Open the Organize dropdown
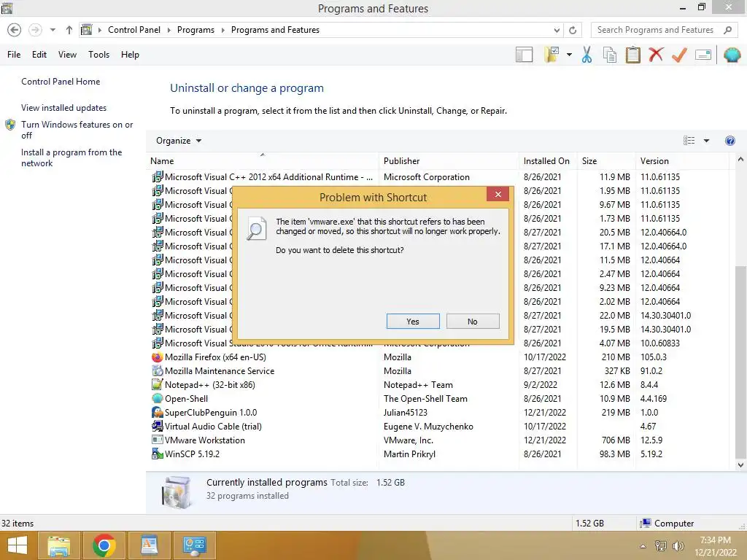The width and height of the screenshot is (747, 560). click(179, 141)
